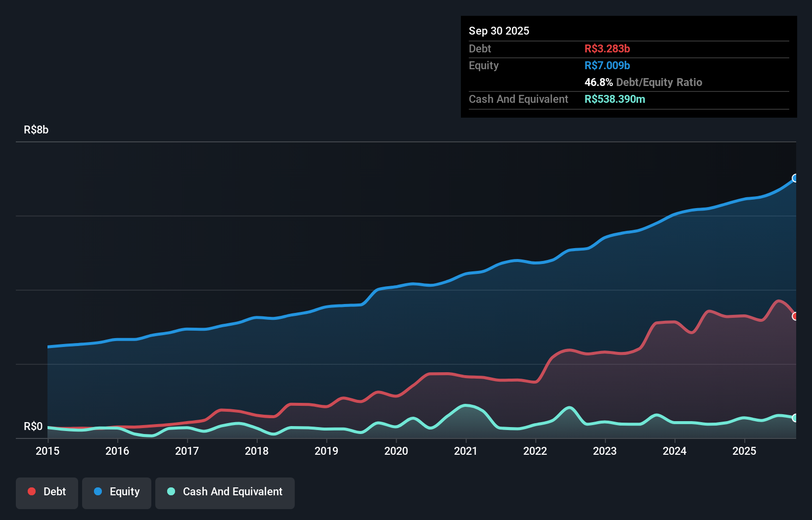
Task: Click the blue Equity legend dot
Action: pos(97,491)
